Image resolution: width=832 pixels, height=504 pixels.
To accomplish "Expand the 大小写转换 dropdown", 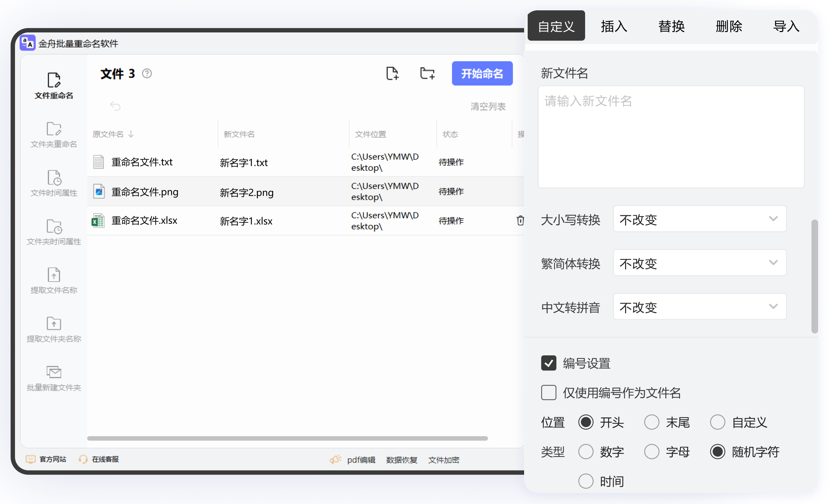I will pyautogui.click(x=700, y=219).
